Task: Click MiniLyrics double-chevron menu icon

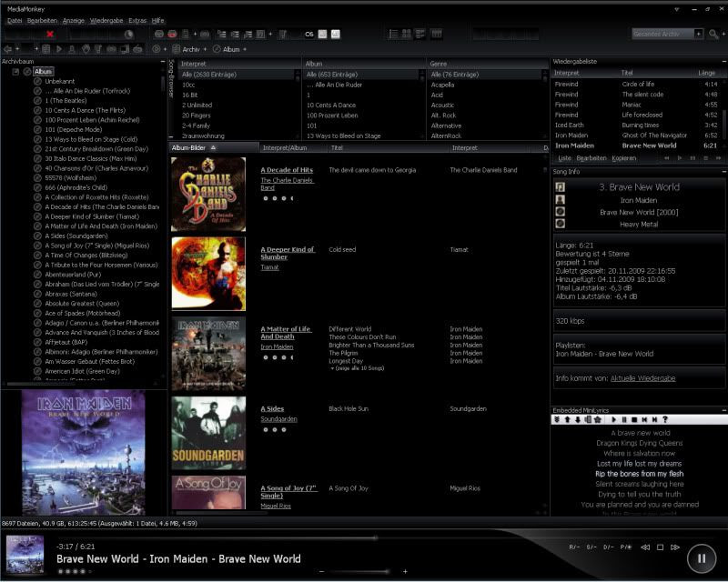Action: click(x=557, y=419)
